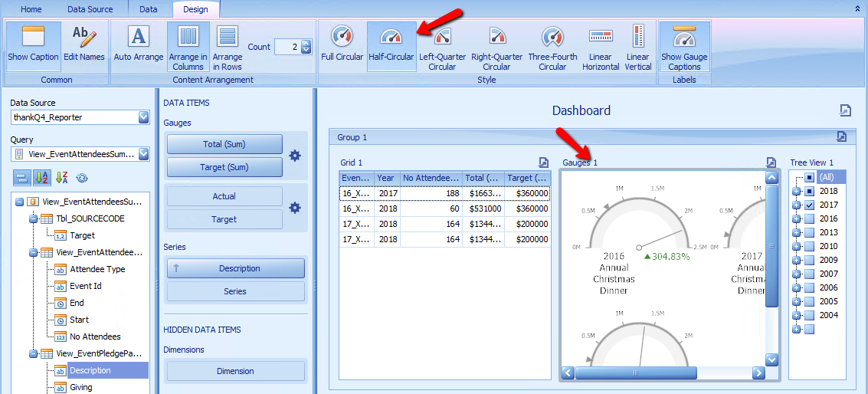Toggle the 2018 checkbox

[809, 191]
